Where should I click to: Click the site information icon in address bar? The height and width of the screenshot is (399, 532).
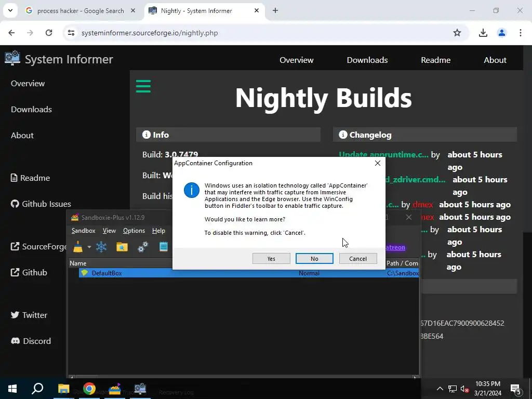(x=71, y=33)
